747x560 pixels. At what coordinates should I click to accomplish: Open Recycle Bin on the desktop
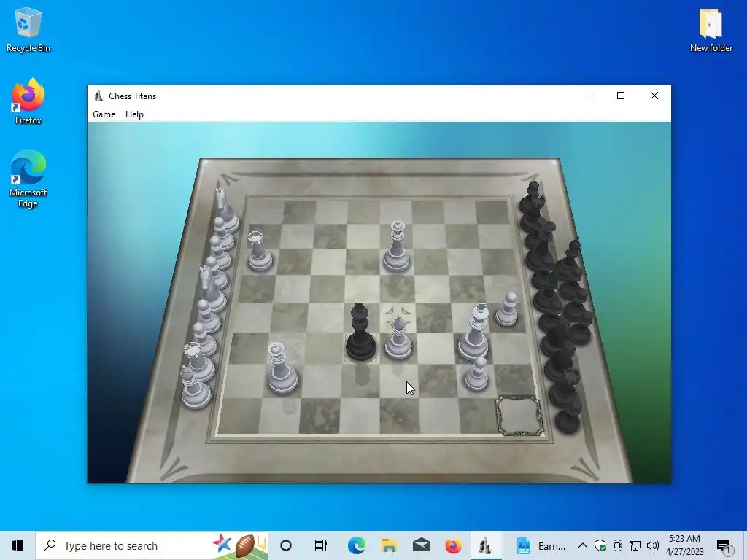click(x=28, y=30)
